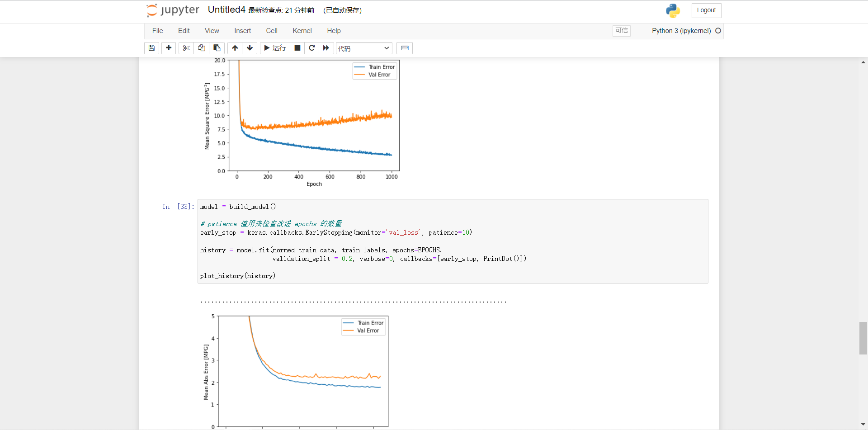The image size is (868, 430).
Task: Click the early_stop EarlyStopping code line
Action: point(336,232)
